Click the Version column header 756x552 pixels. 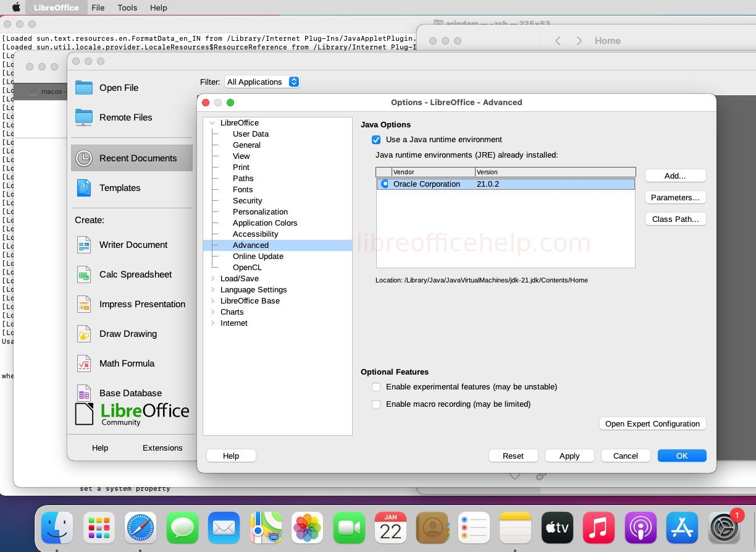click(x=555, y=172)
